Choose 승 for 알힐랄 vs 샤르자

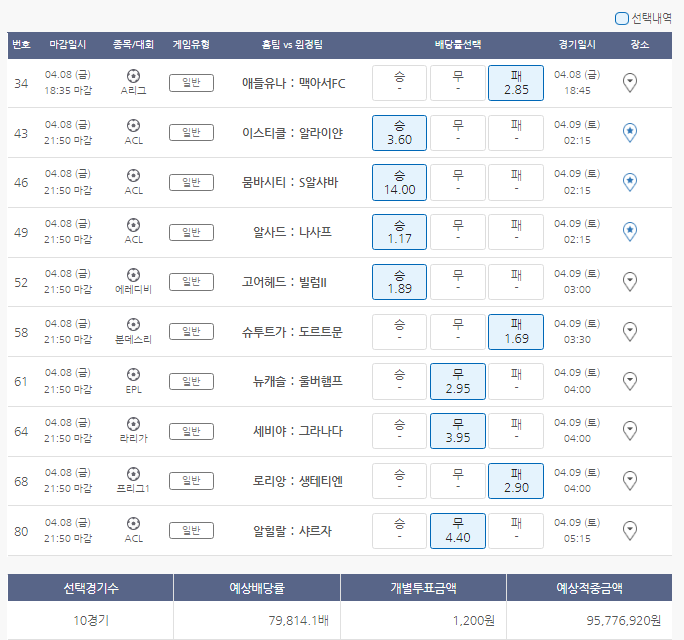[x=399, y=531]
